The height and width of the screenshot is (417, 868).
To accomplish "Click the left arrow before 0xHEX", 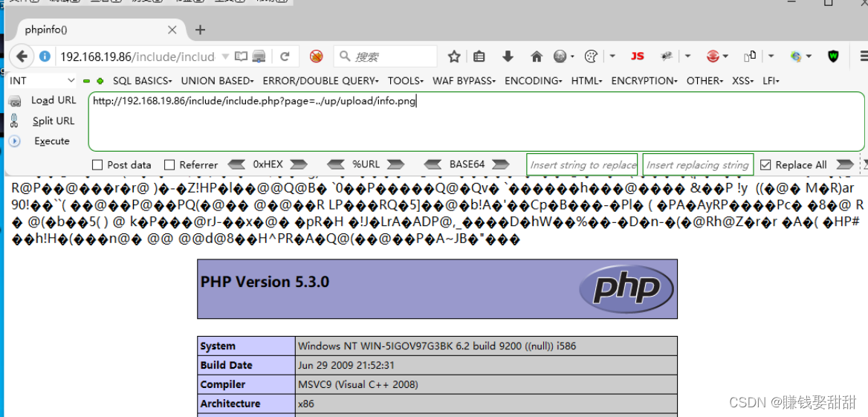I will pos(236,164).
